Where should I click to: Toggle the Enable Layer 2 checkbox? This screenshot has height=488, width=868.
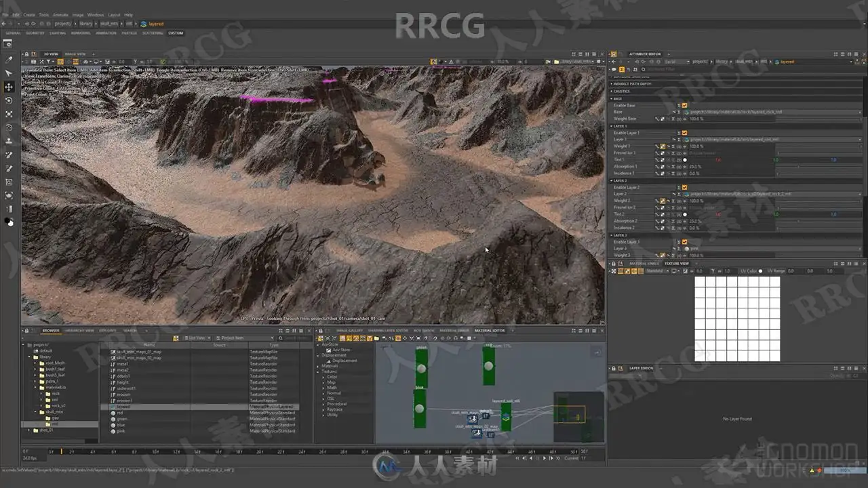pyautogui.click(x=684, y=187)
